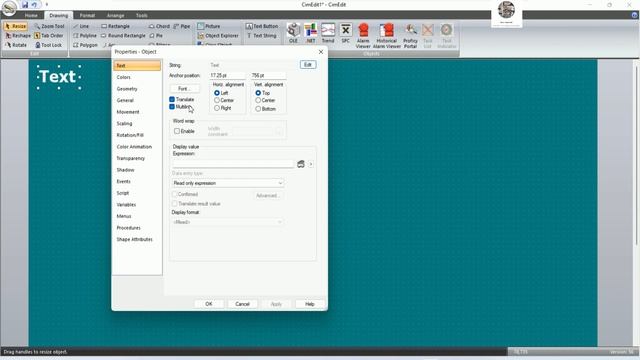Select the Rotate tool
Screen dimensions: 640x360
point(16,45)
